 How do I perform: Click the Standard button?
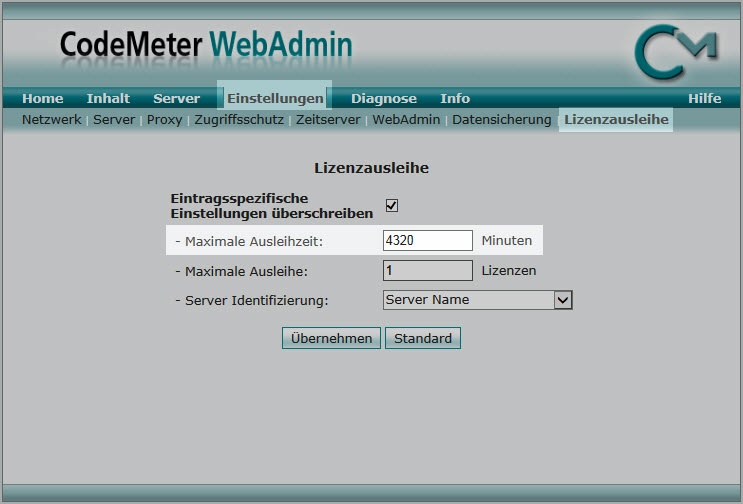(x=423, y=338)
